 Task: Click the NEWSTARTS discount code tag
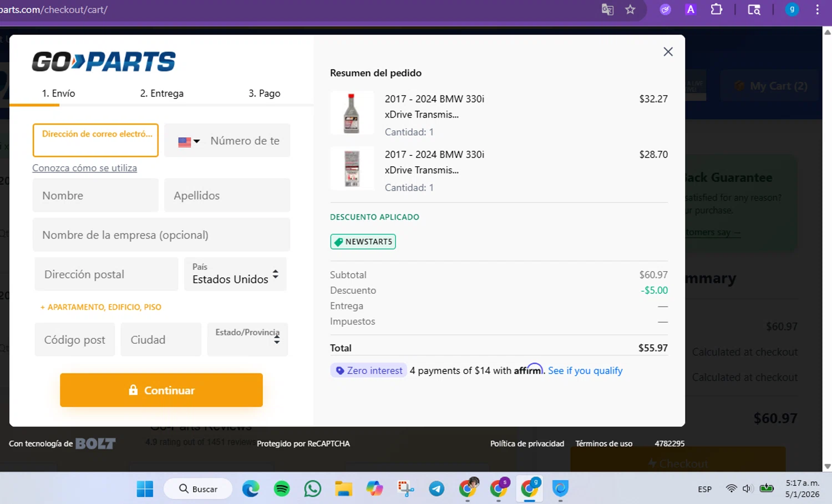[363, 242]
